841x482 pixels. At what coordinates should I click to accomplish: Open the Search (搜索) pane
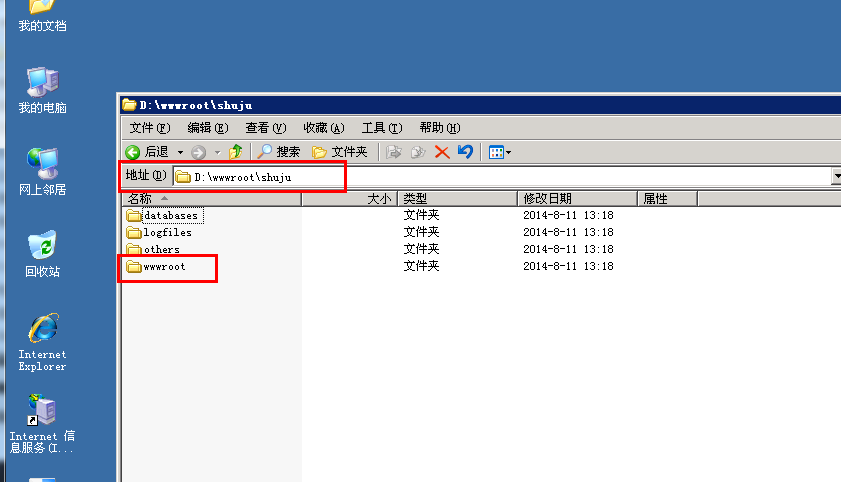point(279,152)
